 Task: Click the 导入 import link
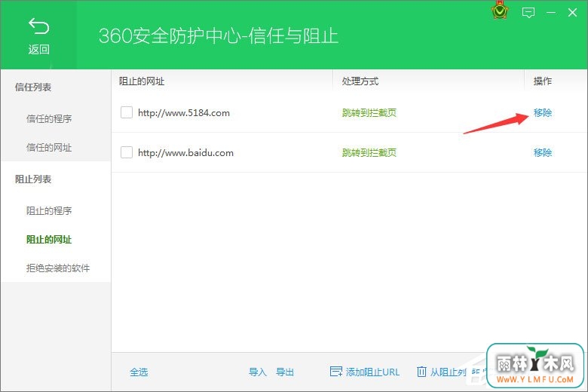[258, 372]
